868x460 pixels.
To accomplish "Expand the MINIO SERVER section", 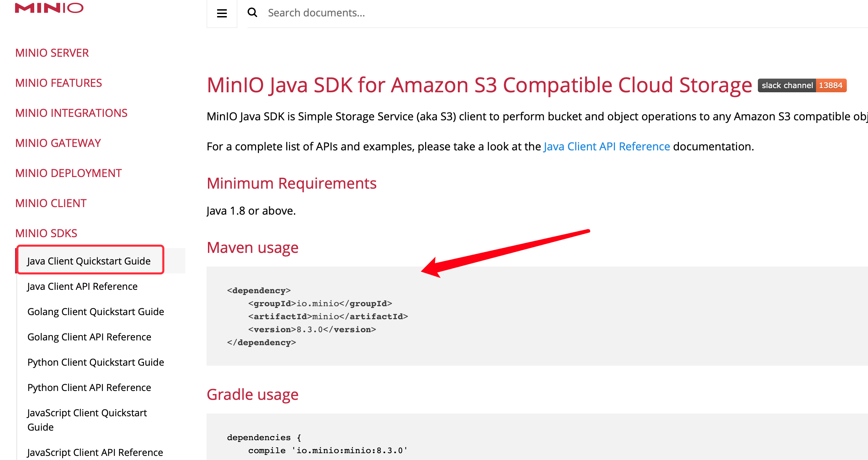I will tap(52, 53).
